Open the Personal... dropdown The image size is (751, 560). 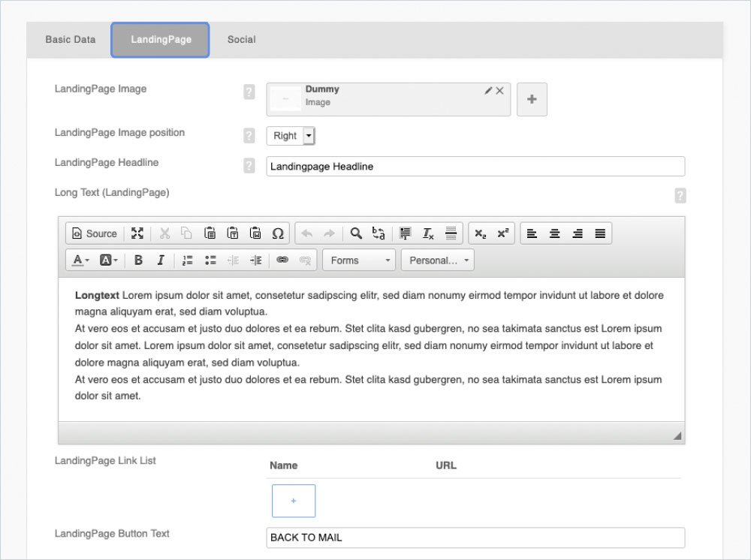pos(438,260)
